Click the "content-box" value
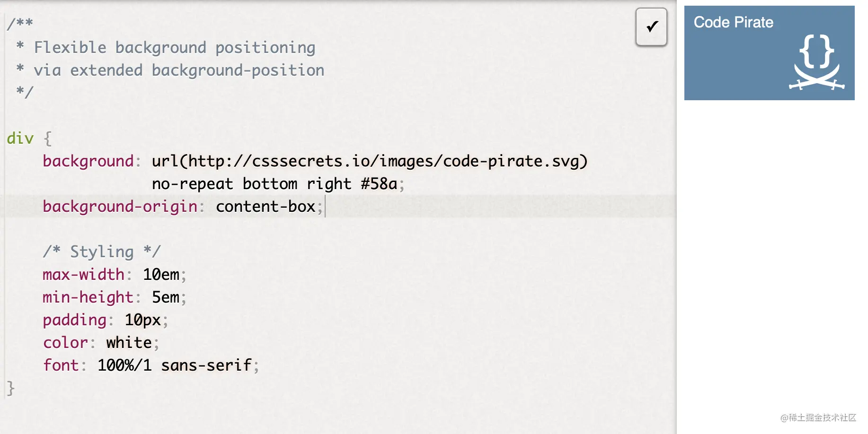This screenshot has height=434, width=868. 266,207
